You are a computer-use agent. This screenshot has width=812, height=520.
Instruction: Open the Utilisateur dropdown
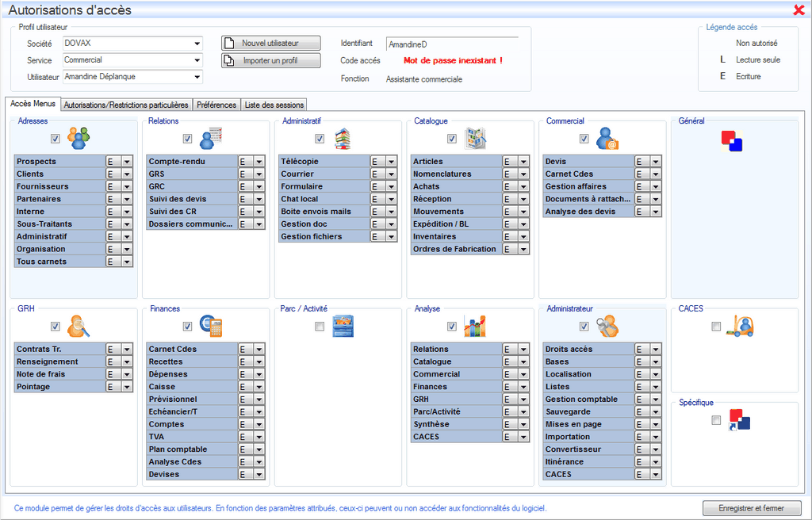click(197, 77)
